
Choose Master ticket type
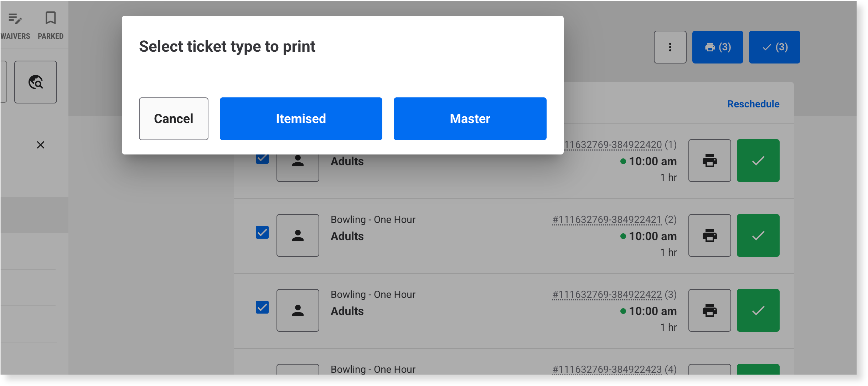coord(470,119)
